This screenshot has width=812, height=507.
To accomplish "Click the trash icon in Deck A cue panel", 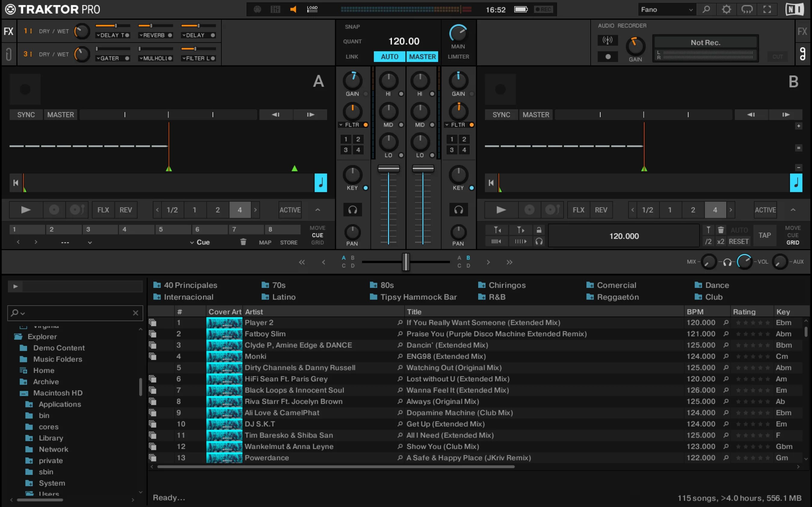I will (x=243, y=242).
